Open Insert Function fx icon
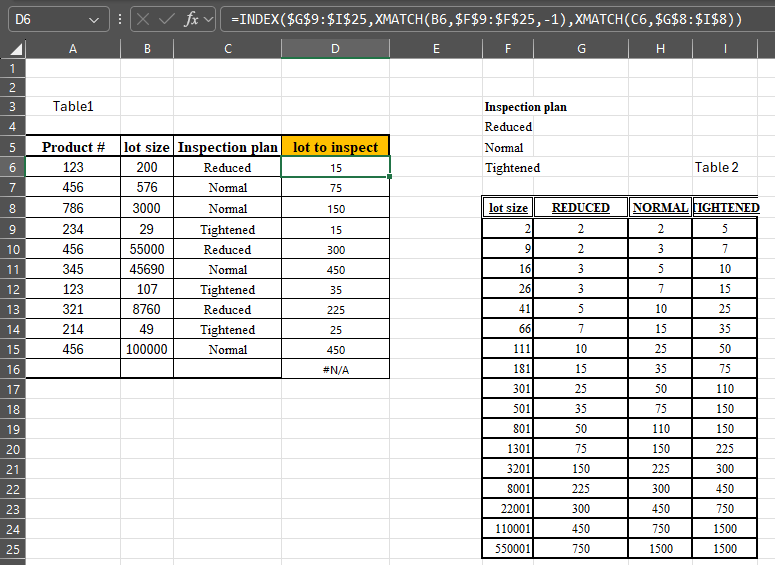 191,20
